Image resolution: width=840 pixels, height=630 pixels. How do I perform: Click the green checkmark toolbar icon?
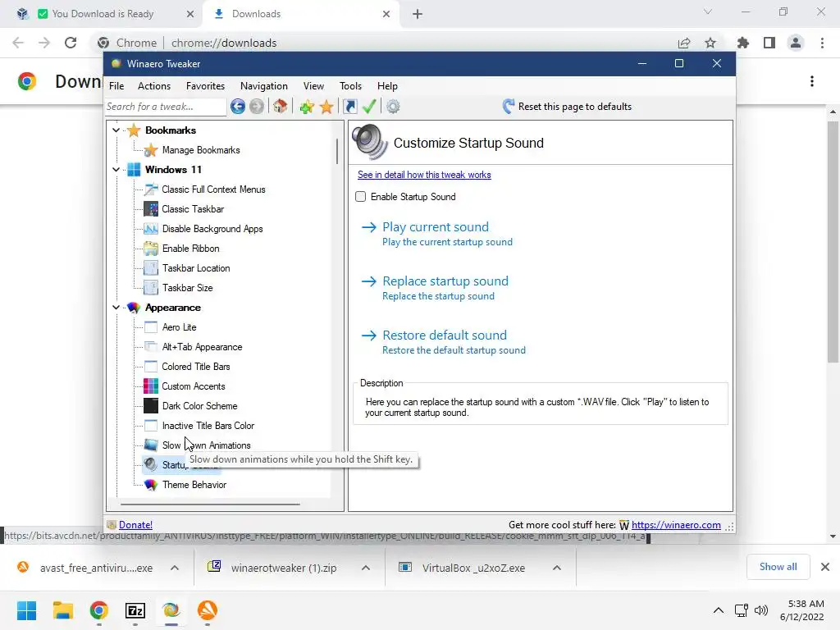[x=369, y=107]
